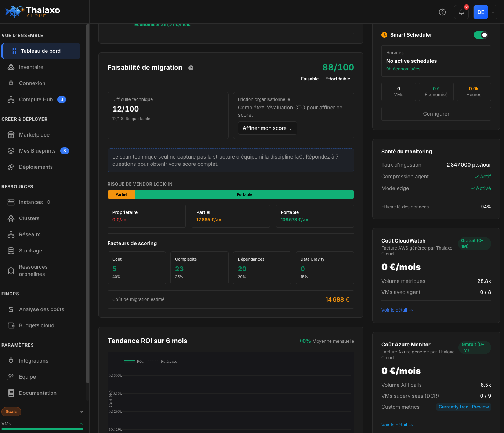Click the CloudWatch Gratuit (0–1M) badge

475,244
